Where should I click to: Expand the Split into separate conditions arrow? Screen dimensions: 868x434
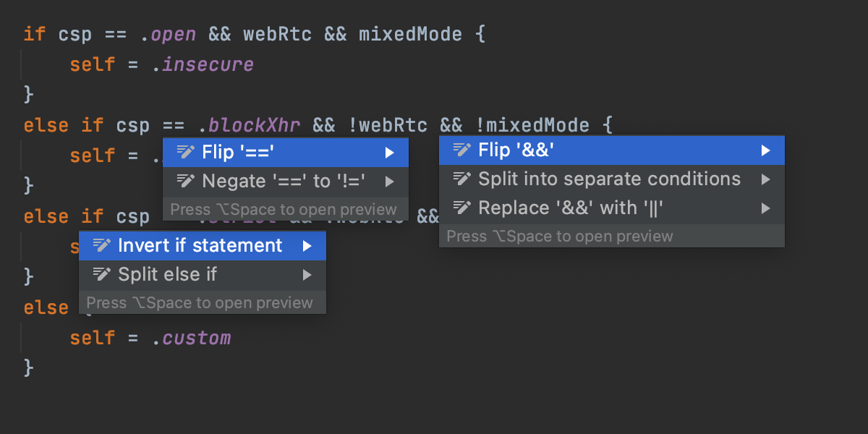tap(766, 179)
